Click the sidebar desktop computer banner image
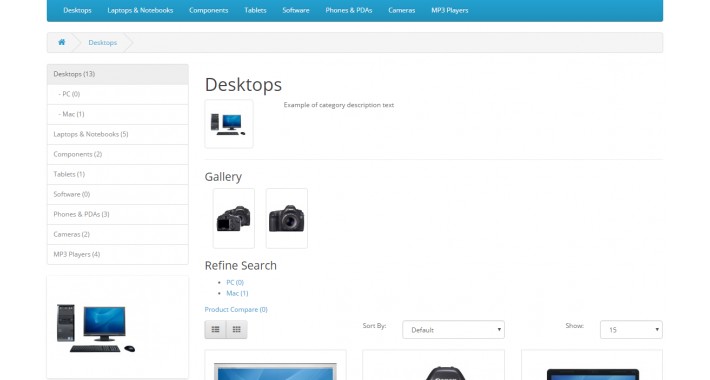710x380 pixels. [118, 327]
